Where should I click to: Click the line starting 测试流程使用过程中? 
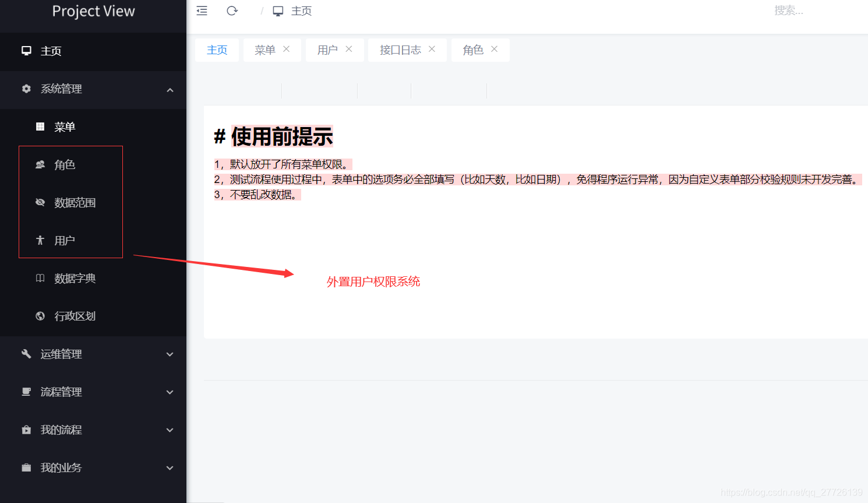click(538, 180)
